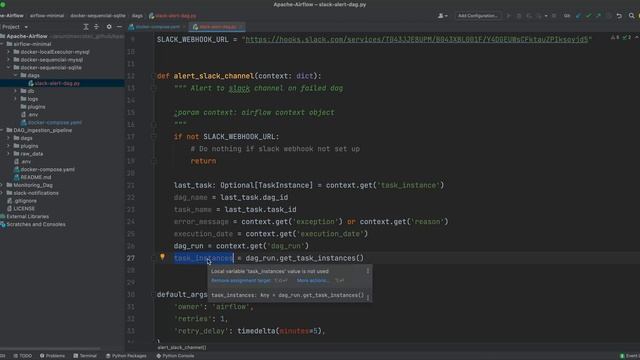640x360 pixels.
Task: Open the Slack webhook URL link
Action: pyautogui.click(x=417, y=40)
